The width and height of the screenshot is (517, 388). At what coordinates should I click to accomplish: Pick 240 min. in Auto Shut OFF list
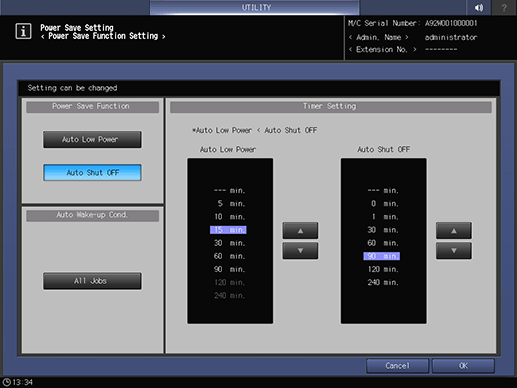click(x=382, y=282)
